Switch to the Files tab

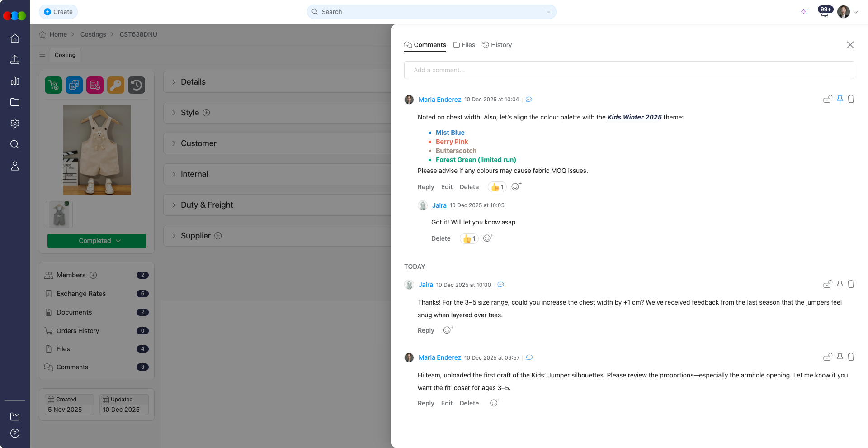click(464, 45)
